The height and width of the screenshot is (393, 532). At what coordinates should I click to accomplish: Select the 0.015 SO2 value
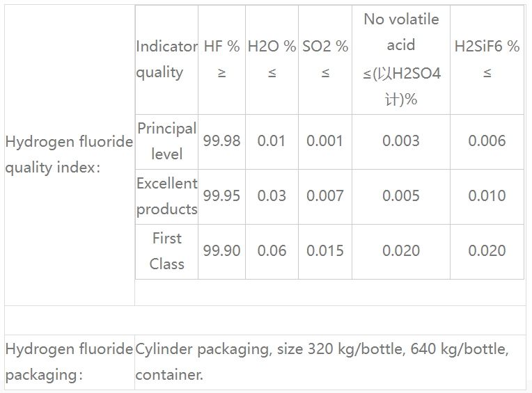(325, 251)
